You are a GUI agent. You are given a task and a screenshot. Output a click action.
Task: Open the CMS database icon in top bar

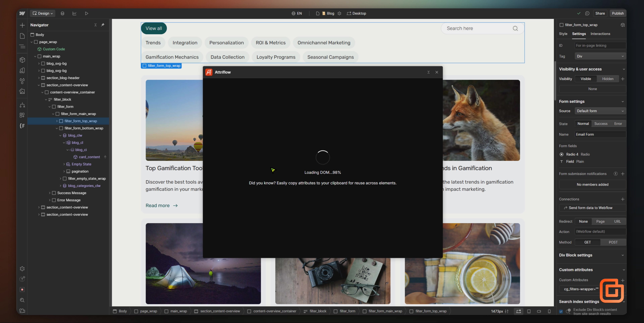[63, 14]
